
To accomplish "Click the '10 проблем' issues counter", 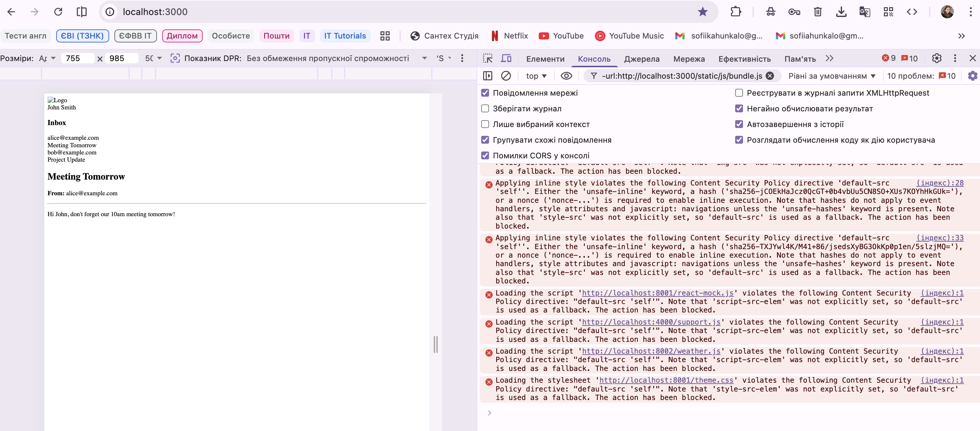I will 921,76.
